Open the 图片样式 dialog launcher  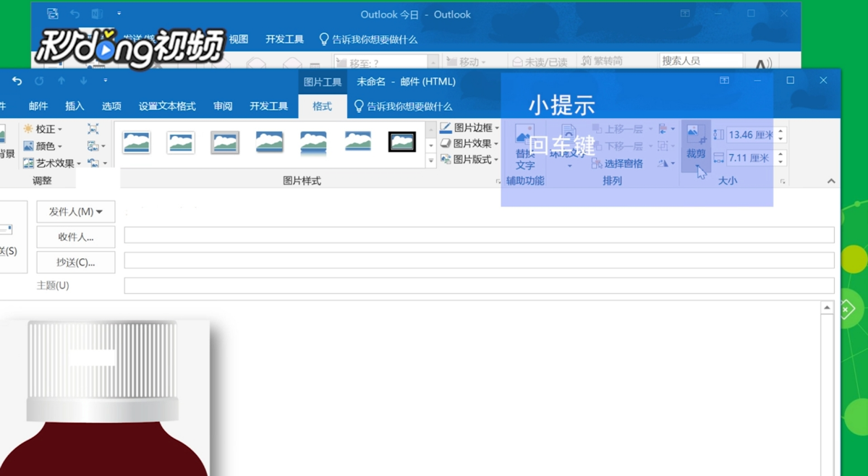tap(498, 181)
